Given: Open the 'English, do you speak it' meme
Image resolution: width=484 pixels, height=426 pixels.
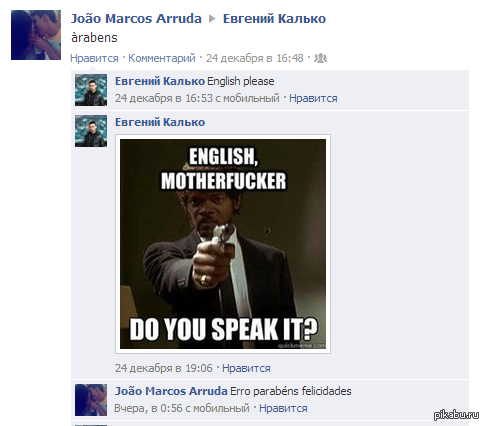Looking at the screenshot, I should click(223, 244).
